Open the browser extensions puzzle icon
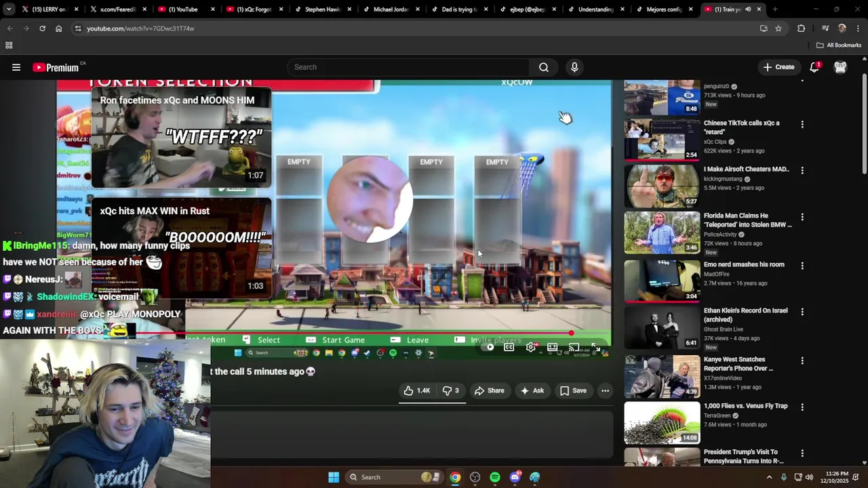The height and width of the screenshot is (488, 868). 802,28
